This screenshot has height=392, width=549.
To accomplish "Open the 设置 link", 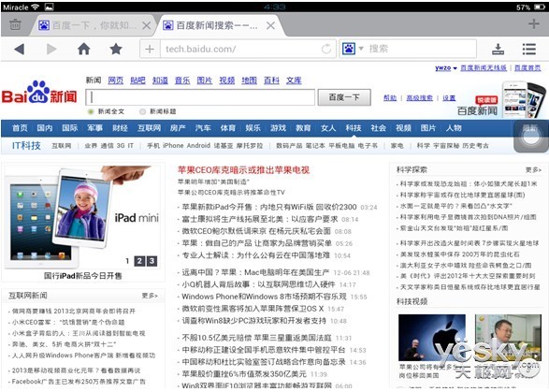I will tap(449, 98).
